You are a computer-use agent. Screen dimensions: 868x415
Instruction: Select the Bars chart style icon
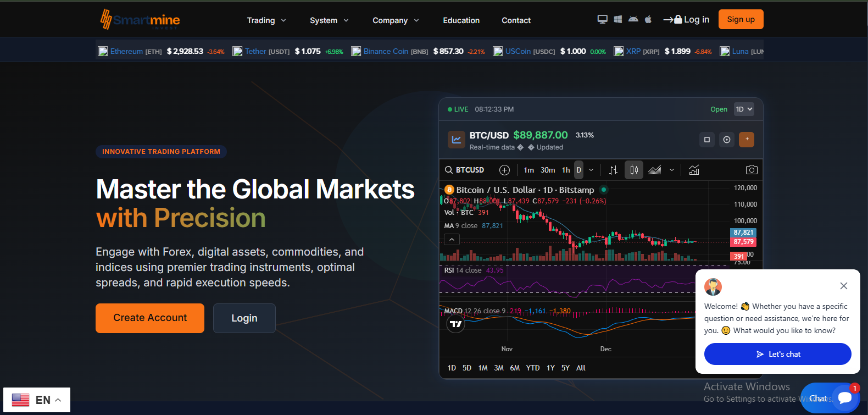tap(613, 170)
